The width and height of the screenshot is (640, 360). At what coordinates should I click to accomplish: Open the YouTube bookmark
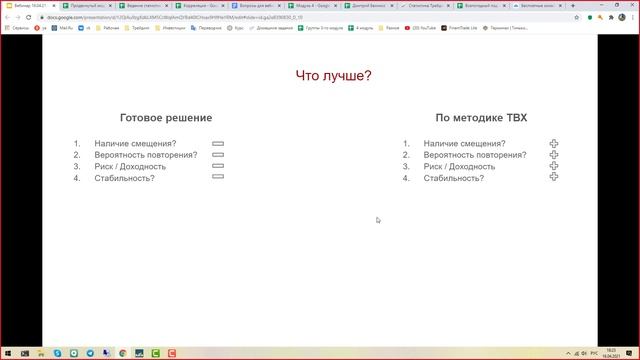coord(420,28)
